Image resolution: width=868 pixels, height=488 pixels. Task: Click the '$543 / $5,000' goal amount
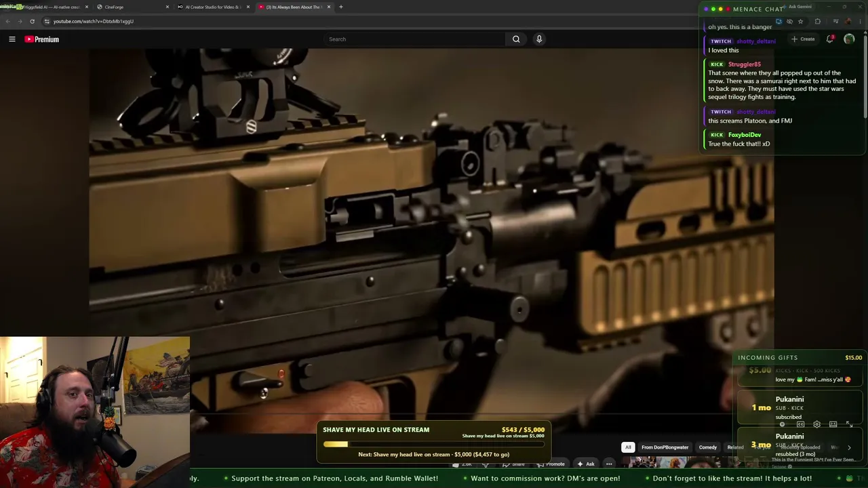coord(523,430)
